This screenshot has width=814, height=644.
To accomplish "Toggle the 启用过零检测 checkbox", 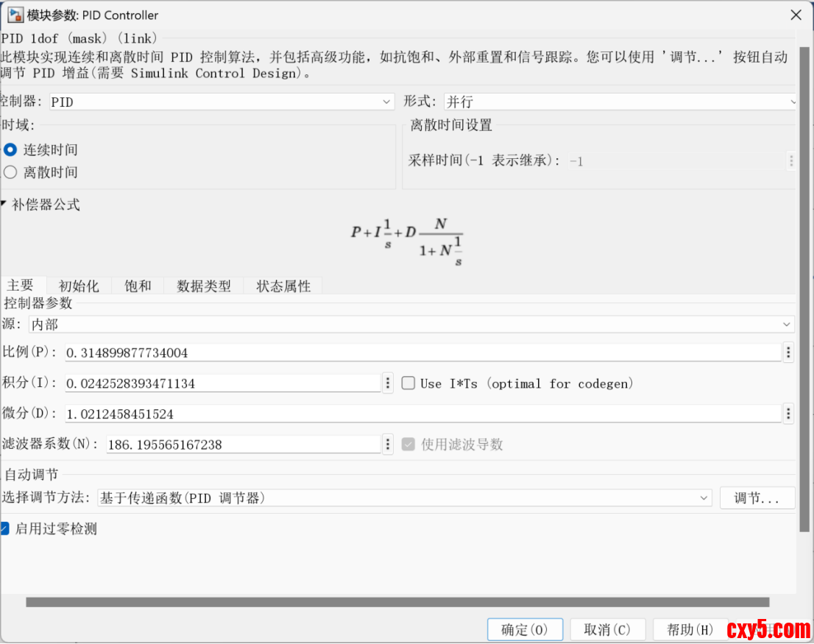I will click(x=4, y=528).
